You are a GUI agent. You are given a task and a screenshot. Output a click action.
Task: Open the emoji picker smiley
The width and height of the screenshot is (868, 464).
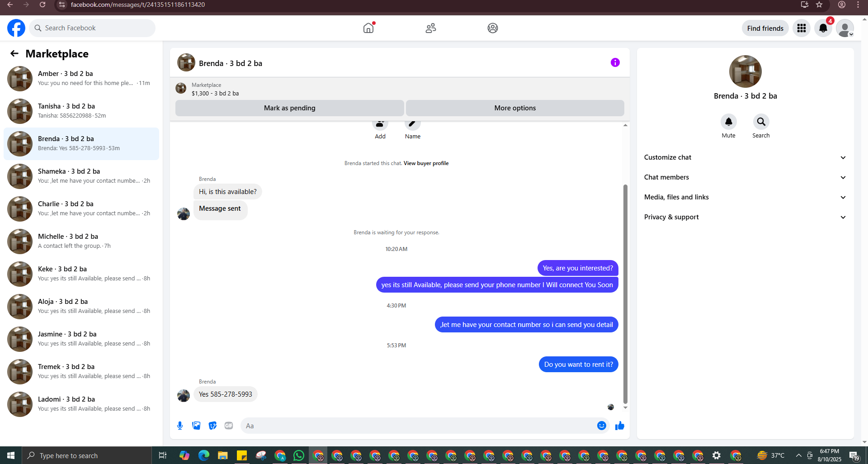point(602,426)
